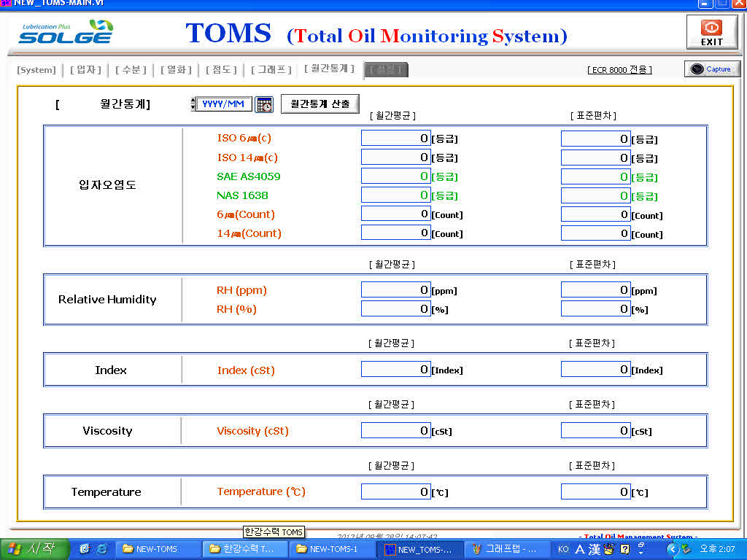Screen dimensions: 747x560
Task: Click the 월간통계 산출 button
Action: coord(320,104)
